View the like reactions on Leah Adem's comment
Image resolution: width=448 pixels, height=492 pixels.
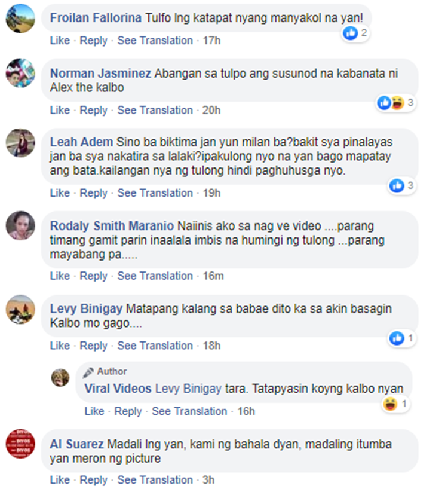coord(402,186)
